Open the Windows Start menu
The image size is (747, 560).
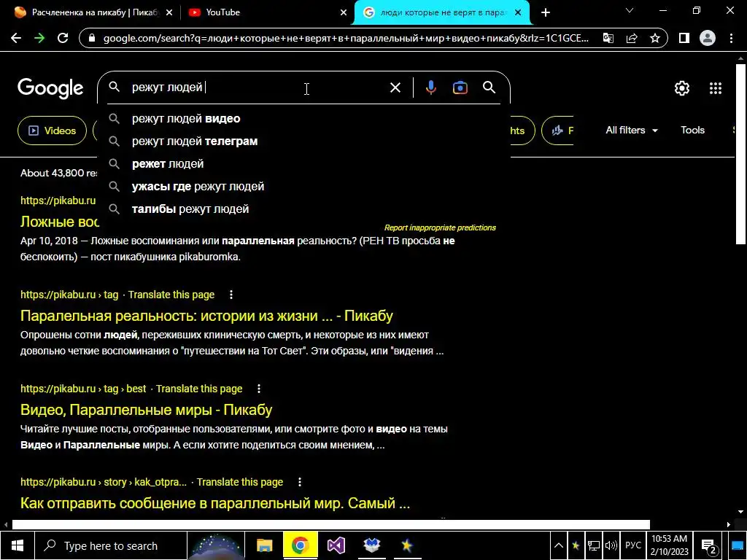pyautogui.click(x=18, y=545)
